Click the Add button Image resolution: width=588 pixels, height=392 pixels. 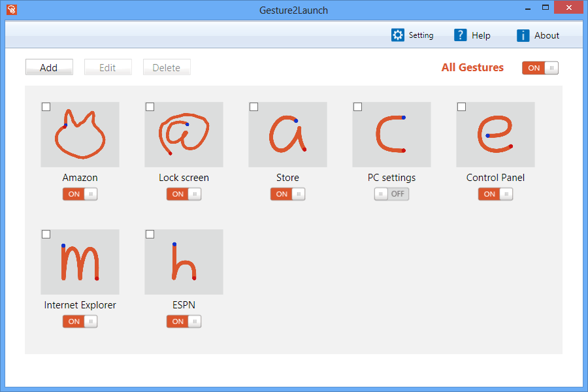pos(49,67)
